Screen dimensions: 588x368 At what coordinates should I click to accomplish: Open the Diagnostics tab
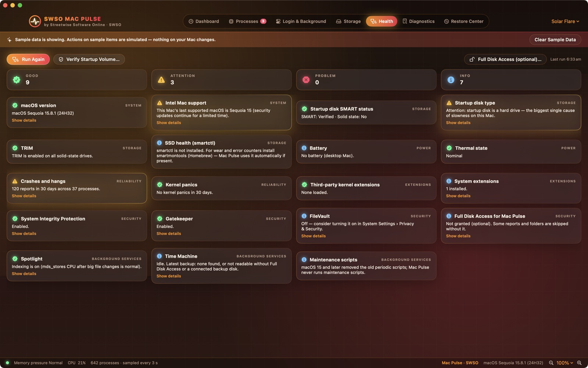[x=419, y=21]
